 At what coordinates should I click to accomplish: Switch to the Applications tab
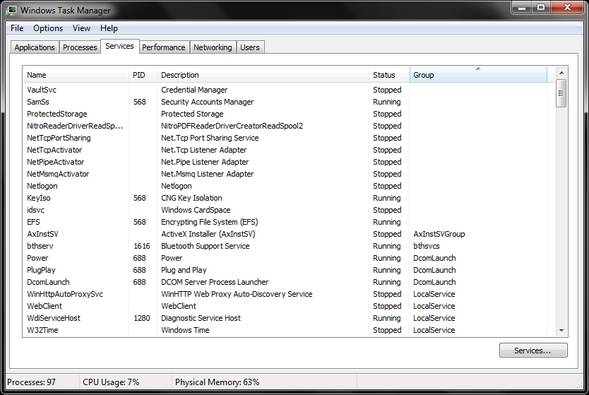tap(35, 47)
